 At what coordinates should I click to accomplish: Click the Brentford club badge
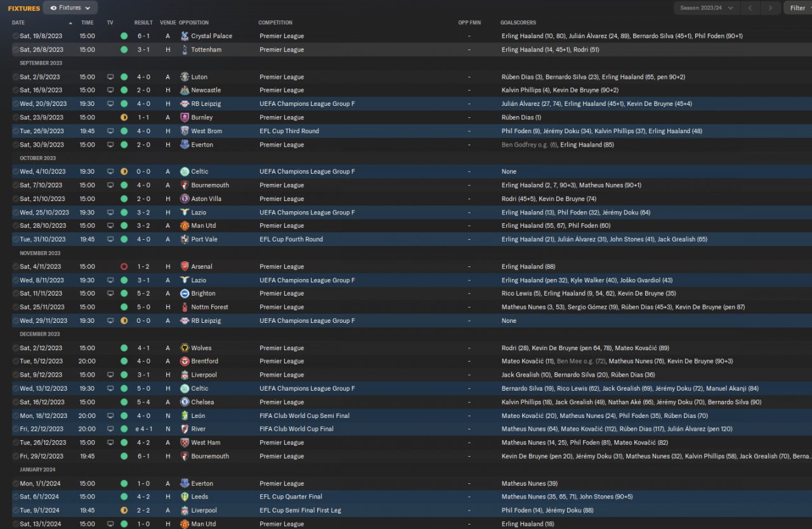[x=185, y=361]
